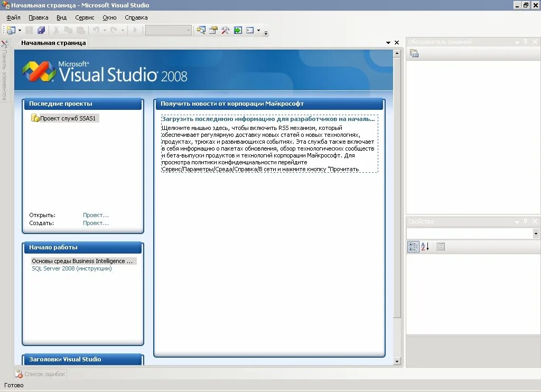Open the Properties Window toolbar icon
The height and width of the screenshot is (392, 541).
pyautogui.click(x=213, y=30)
